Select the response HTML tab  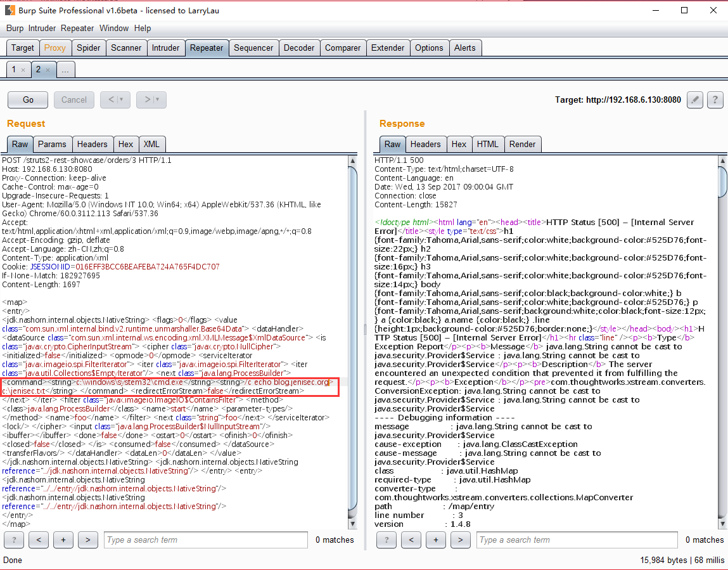click(487, 144)
